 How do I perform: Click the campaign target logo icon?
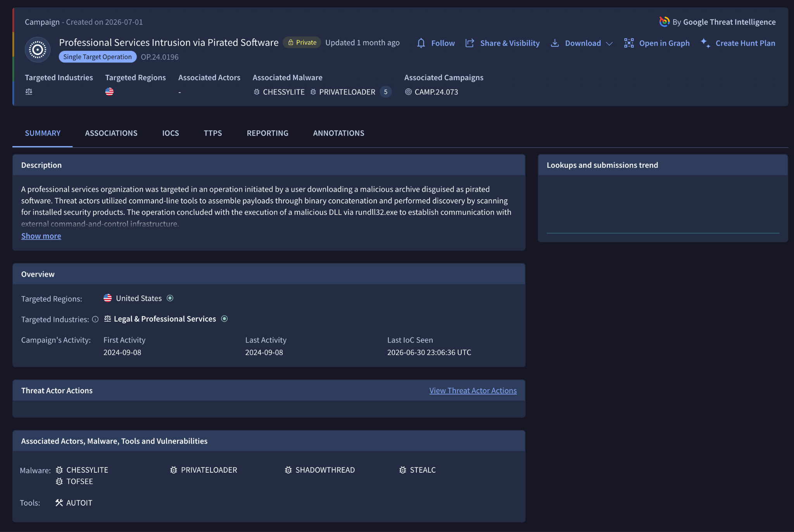pyautogui.click(x=38, y=50)
